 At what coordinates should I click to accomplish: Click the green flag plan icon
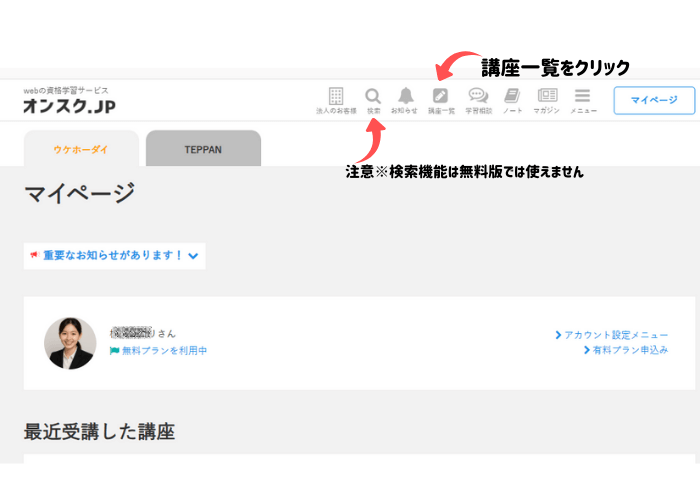tap(114, 351)
